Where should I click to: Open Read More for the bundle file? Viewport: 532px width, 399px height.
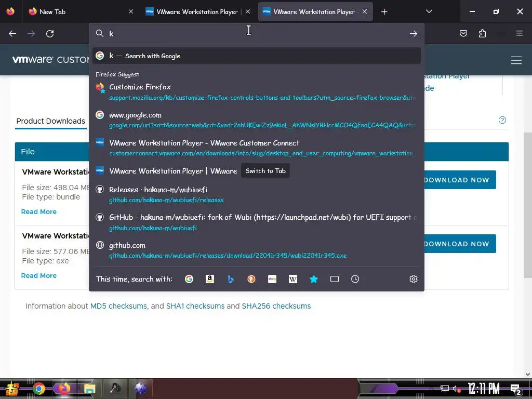tap(38, 212)
